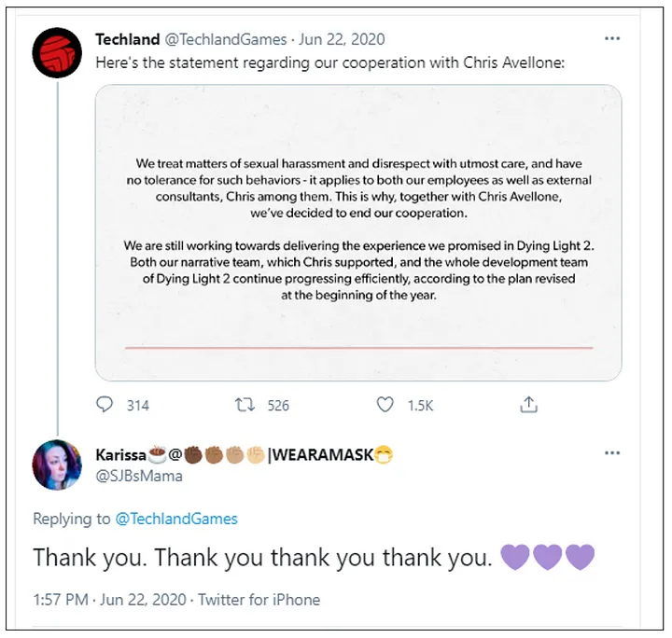The image size is (672, 638).
Task: Click the 526 retweet count
Action: [278, 406]
